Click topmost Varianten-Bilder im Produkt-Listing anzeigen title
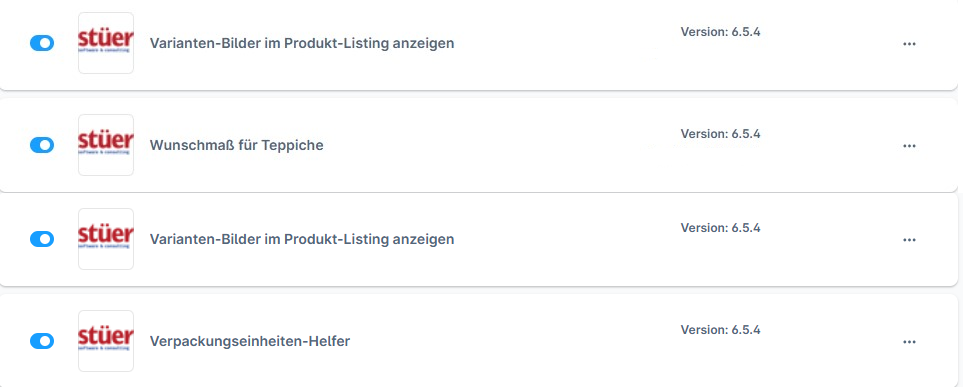The width and height of the screenshot is (964, 387). tap(302, 44)
